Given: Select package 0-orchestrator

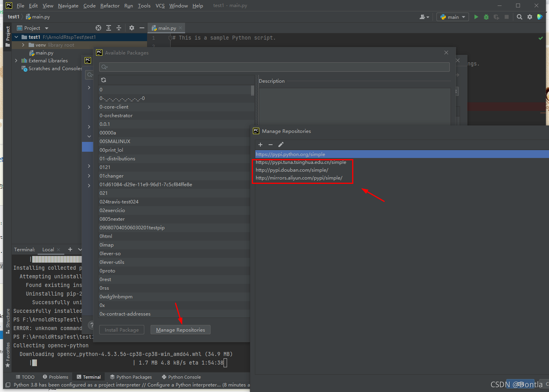Looking at the screenshot, I should pos(174,115).
